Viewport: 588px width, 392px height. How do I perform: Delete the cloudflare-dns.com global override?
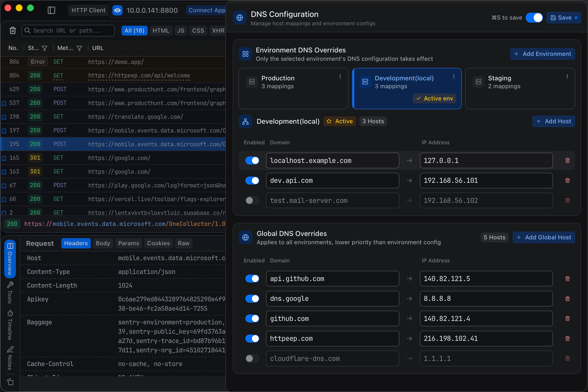click(x=567, y=358)
